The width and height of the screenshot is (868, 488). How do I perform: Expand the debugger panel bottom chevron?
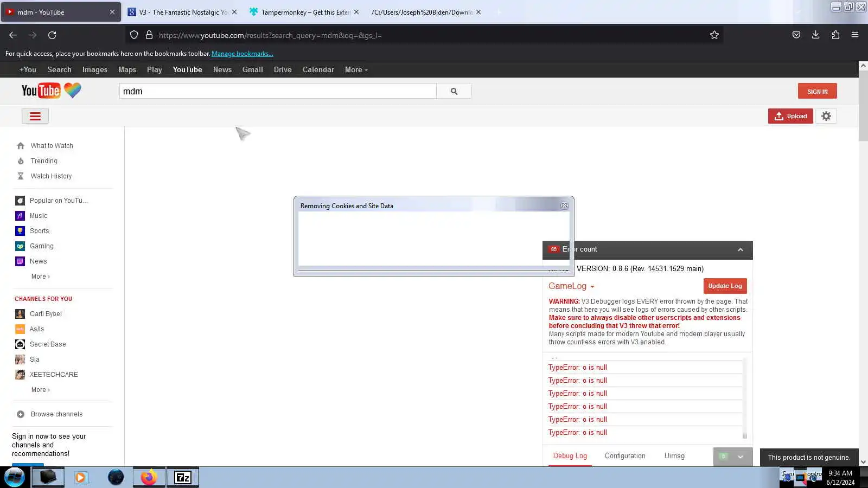[x=741, y=457]
